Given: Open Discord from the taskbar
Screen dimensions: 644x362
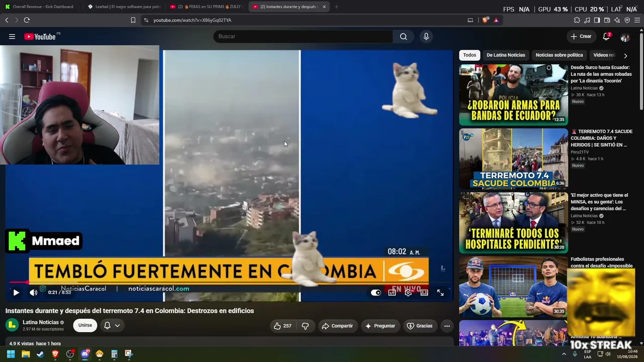Looking at the screenshot, I should click(85, 354).
